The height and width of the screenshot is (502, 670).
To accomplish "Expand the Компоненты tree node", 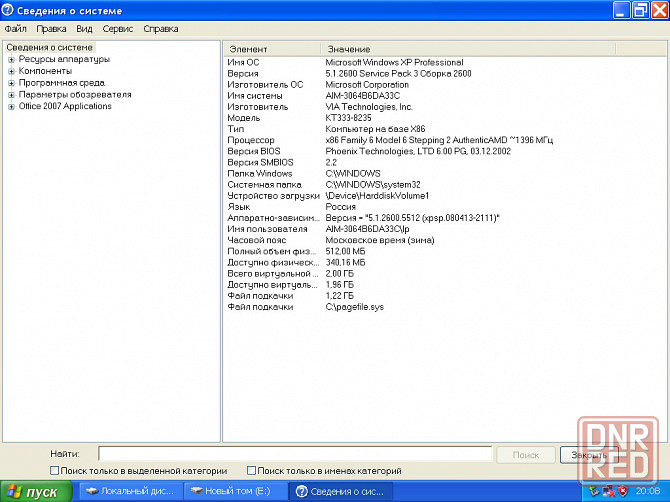I will tap(12, 71).
